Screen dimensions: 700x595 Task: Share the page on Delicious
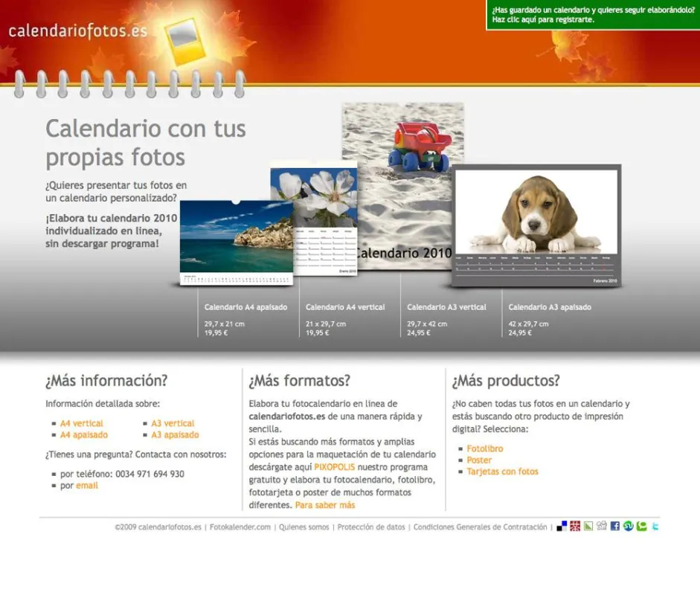click(562, 527)
